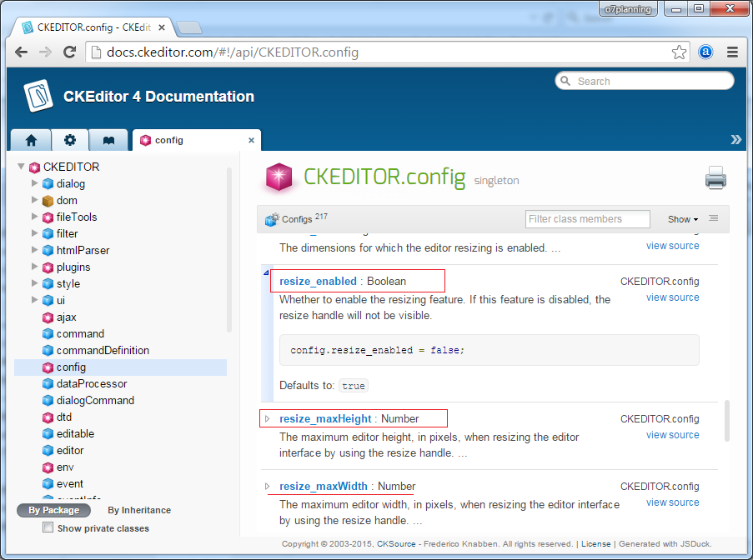Expand the dialog package node
Viewport: 753px width, 560px height.
coord(34,183)
